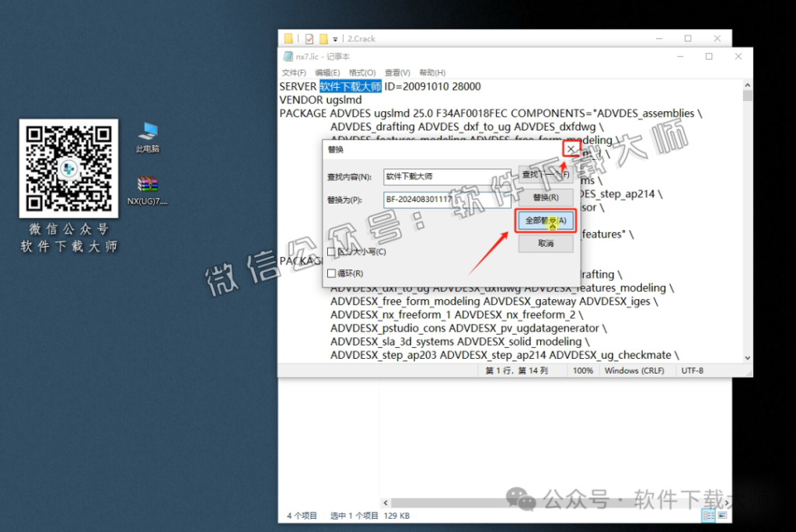Open the 文件(F) menu in Notepad

pyautogui.click(x=293, y=73)
